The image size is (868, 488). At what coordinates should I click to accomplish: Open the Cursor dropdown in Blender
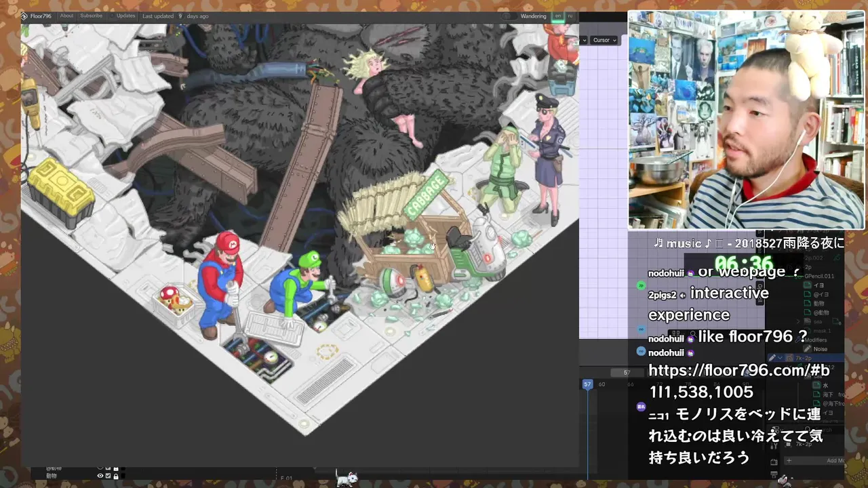605,40
